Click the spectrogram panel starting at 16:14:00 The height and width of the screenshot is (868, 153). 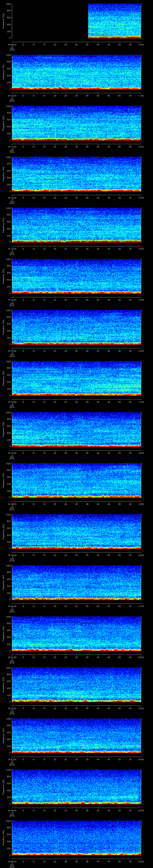(77, 276)
